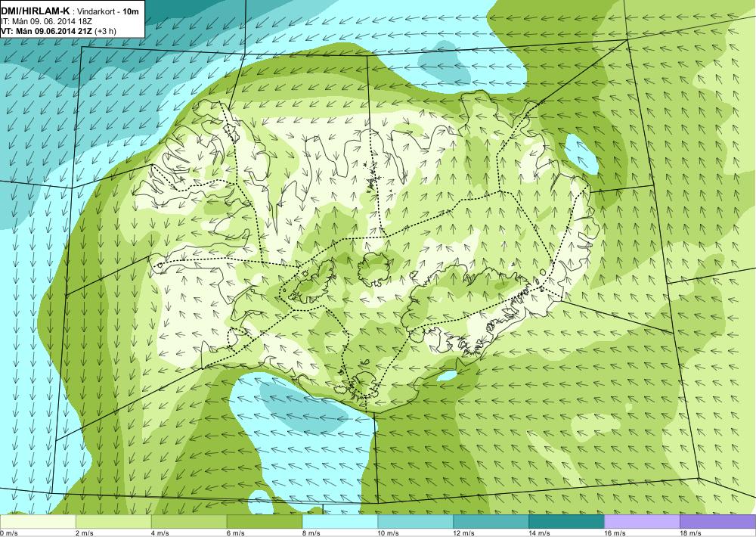Click the '14 m/s' legend label
The image size is (756, 537).
coord(540,533)
